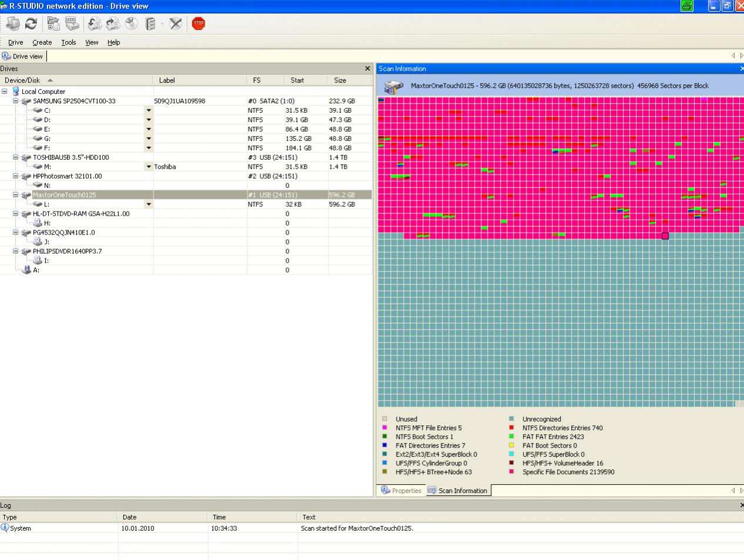Click the Scan toolbar icon
The width and height of the screenshot is (744, 560).
pos(72,24)
